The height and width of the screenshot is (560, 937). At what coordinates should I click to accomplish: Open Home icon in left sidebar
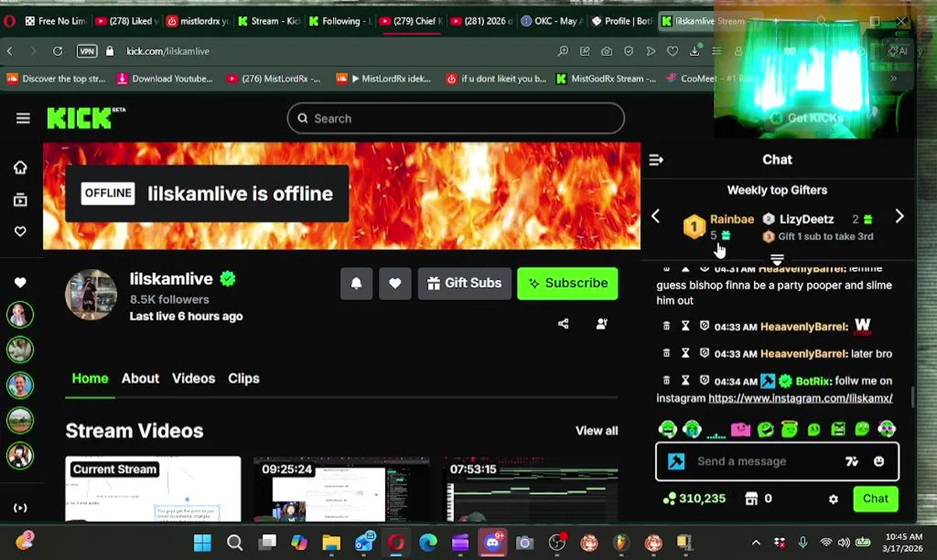coord(20,167)
